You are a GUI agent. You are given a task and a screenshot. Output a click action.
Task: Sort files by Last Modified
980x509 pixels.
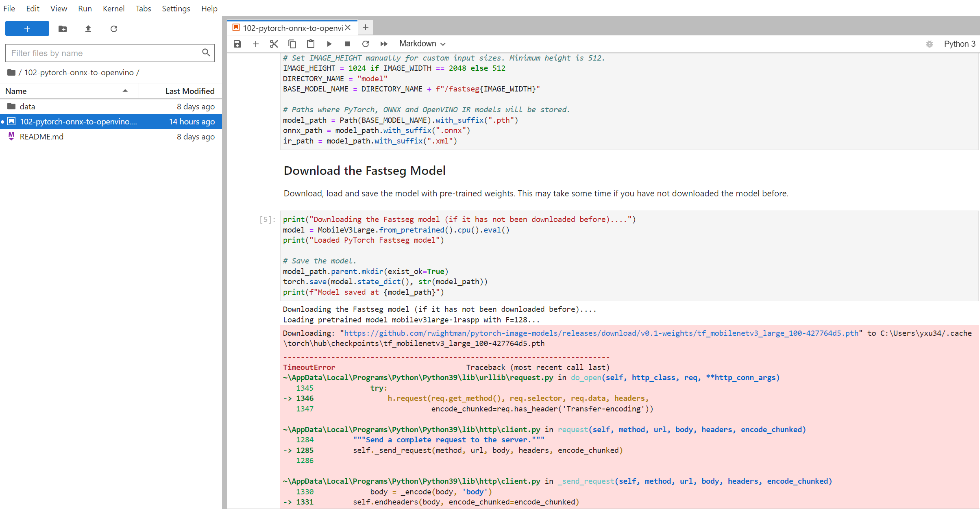[x=189, y=91]
